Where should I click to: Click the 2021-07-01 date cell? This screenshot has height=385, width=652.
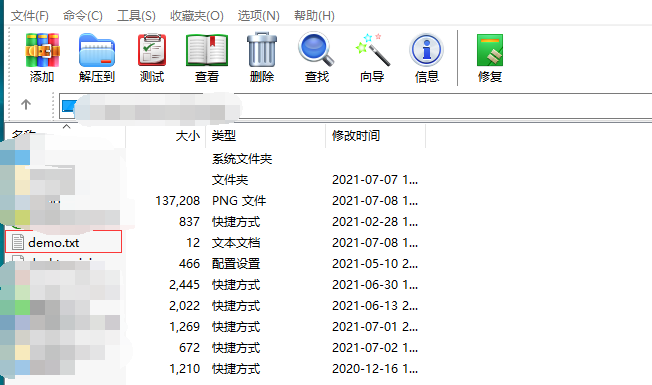375,327
